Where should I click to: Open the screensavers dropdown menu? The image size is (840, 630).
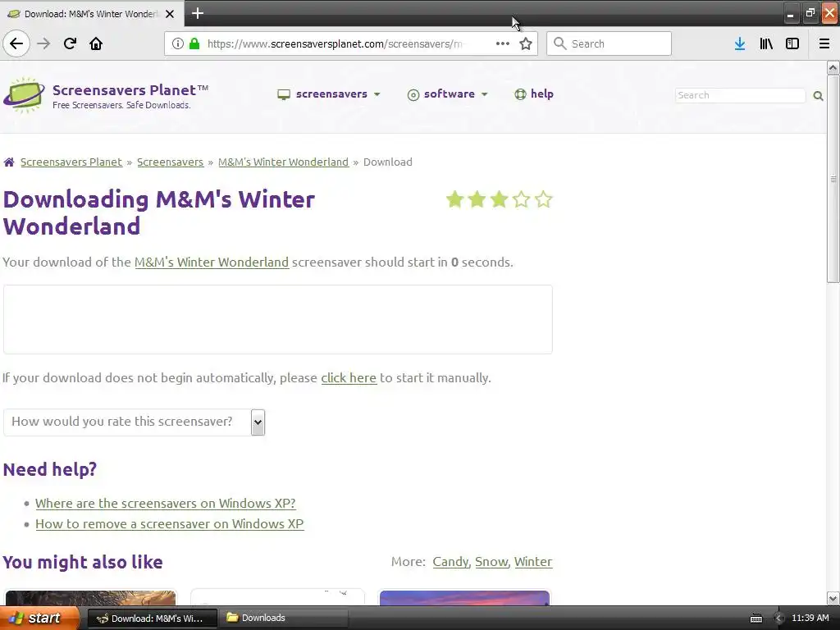[x=329, y=94]
